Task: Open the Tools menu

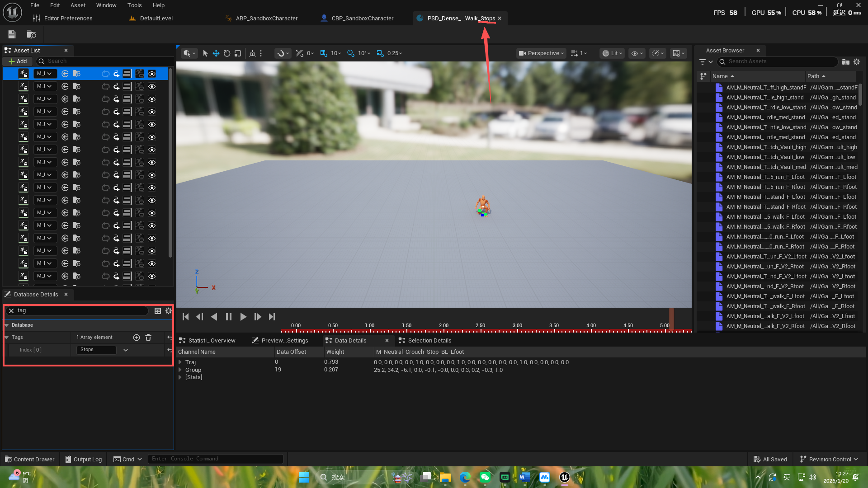Action: 134,5
